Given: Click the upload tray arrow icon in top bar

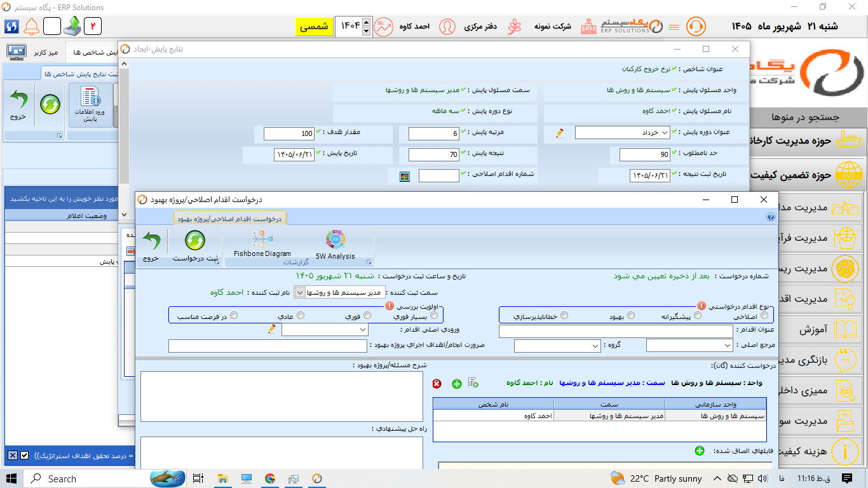Looking at the screenshot, I should coord(72,26).
